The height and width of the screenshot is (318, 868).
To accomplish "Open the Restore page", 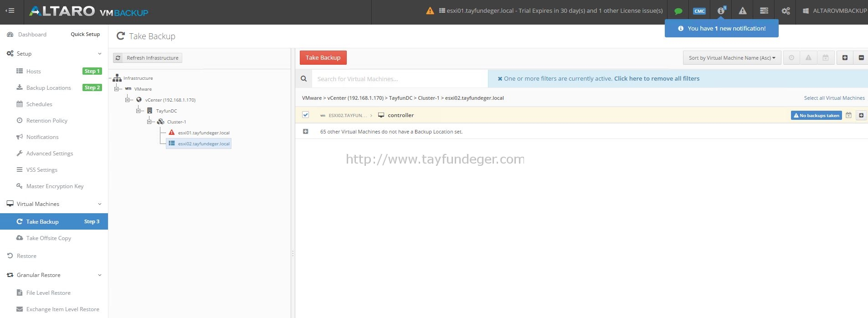I will click(x=26, y=256).
